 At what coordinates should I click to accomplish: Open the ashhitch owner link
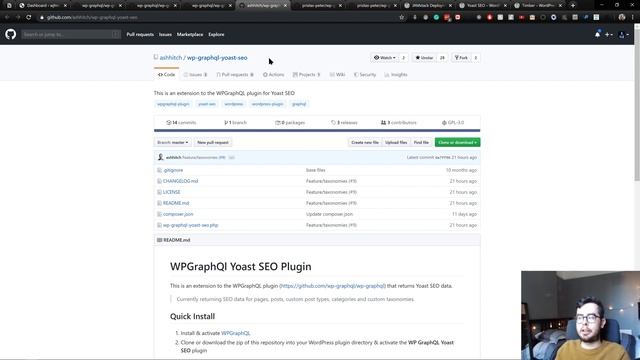(171, 58)
